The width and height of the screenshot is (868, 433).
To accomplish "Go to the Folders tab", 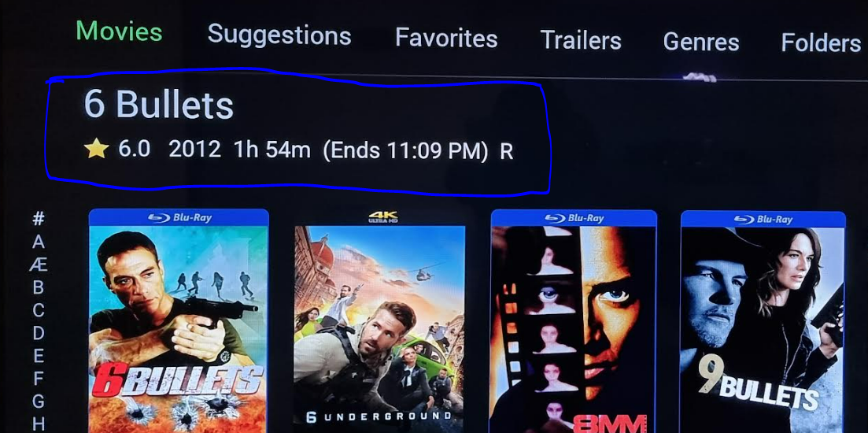I will click(821, 43).
